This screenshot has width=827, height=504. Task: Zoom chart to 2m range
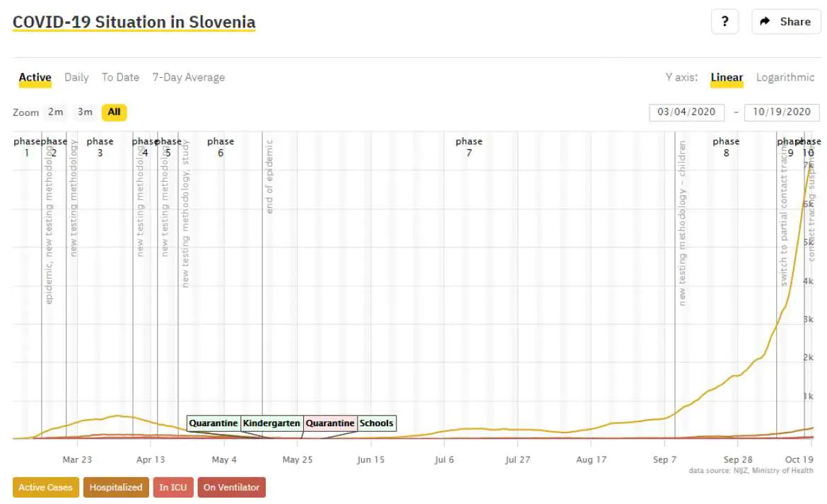[55, 112]
